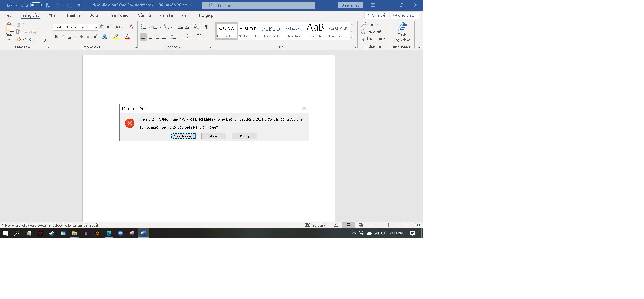644x299 pixels.
Task: Open the Tệp menu
Action: [8, 15]
